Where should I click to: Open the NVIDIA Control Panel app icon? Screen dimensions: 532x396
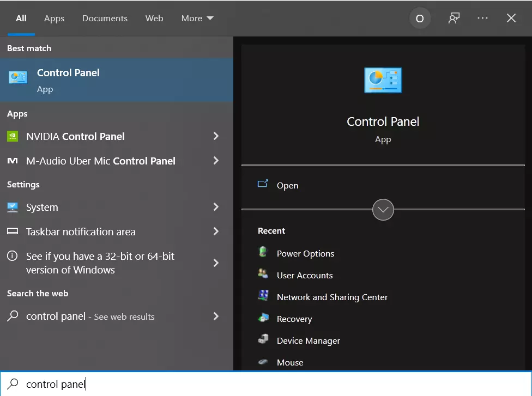(13, 136)
